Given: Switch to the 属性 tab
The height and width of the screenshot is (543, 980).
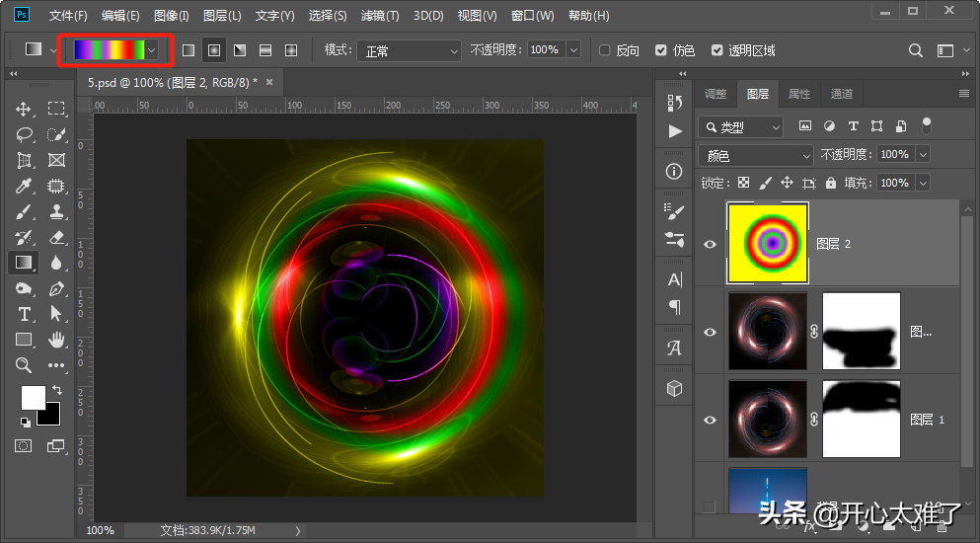Looking at the screenshot, I should 799,94.
